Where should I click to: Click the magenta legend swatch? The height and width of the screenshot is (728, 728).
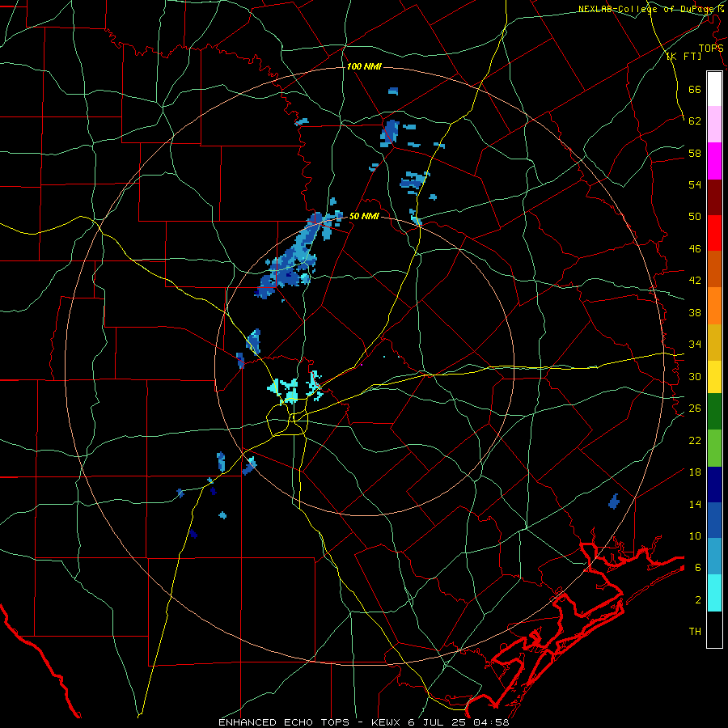(x=714, y=161)
